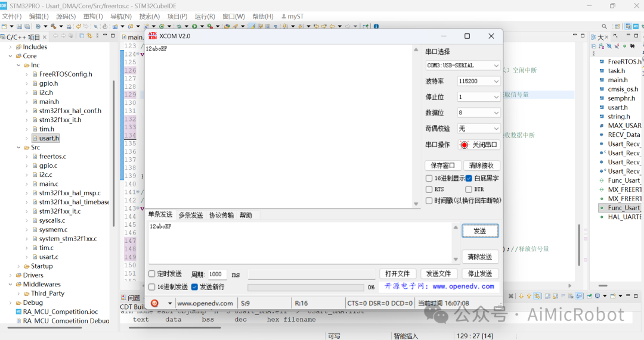Open the www.openedv.com link in XCOM
This screenshot has height=340, width=644.
click(x=463, y=286)
